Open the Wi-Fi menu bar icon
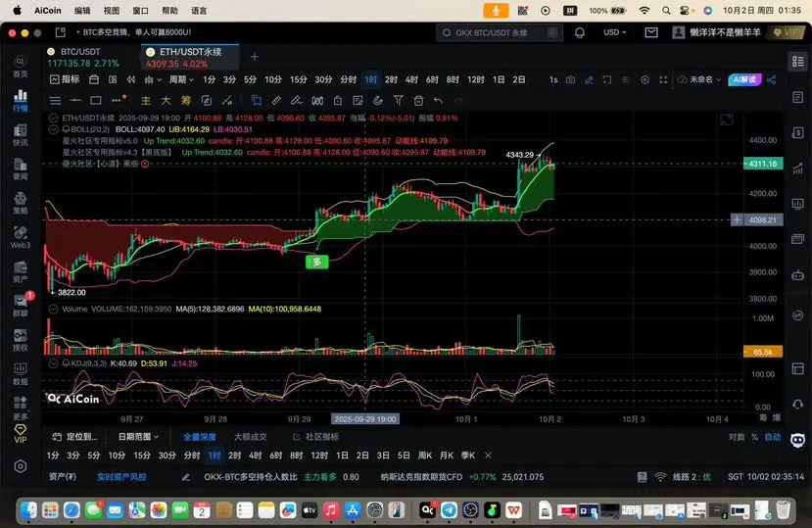Image resolution: width=812 pixels, height=528 pixels. click(645, 11)
